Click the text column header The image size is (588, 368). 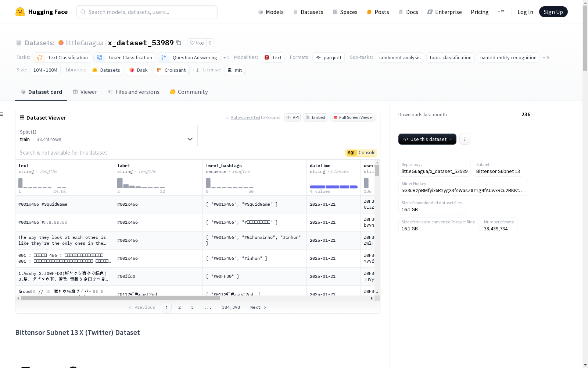tap(65, 177)
